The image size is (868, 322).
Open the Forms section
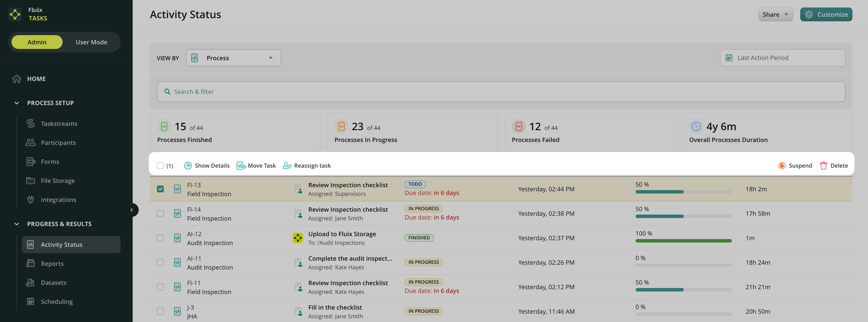click(50, 162)
